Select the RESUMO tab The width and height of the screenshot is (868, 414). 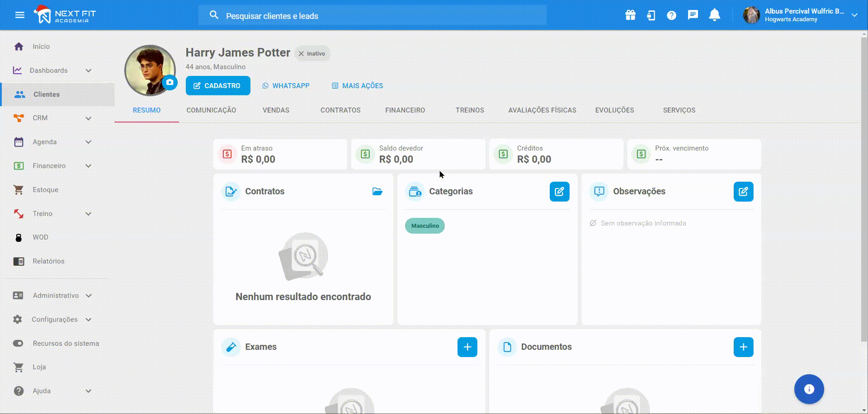146,110
